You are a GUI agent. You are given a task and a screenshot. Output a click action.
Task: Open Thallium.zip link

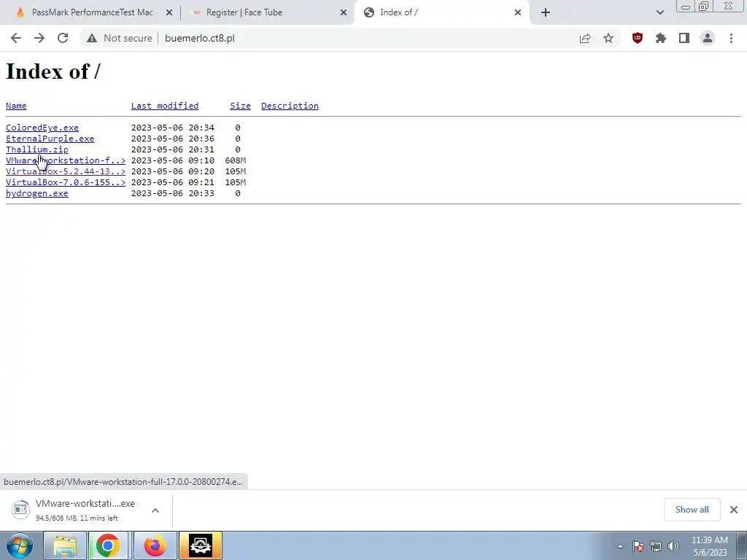36,149
